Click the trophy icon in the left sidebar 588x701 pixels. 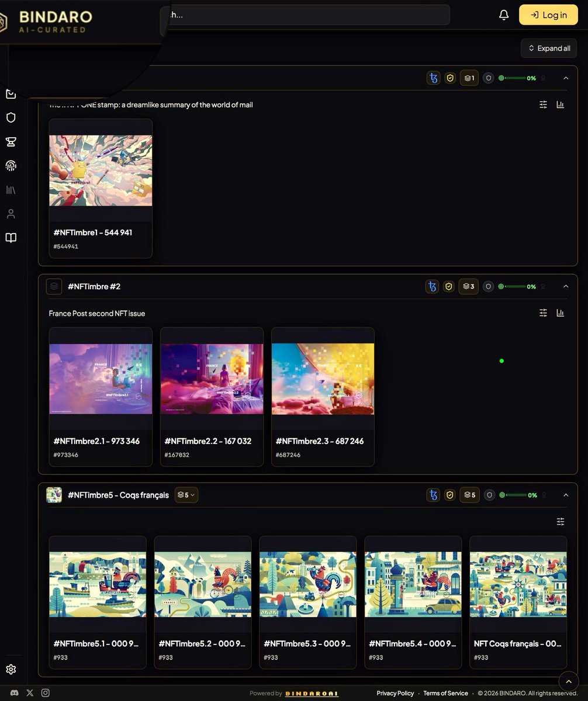[x=11, y=141]
